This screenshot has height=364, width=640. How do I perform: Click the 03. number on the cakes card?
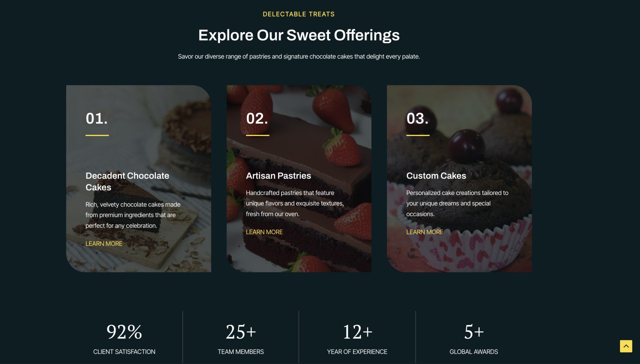click(417, 118)
